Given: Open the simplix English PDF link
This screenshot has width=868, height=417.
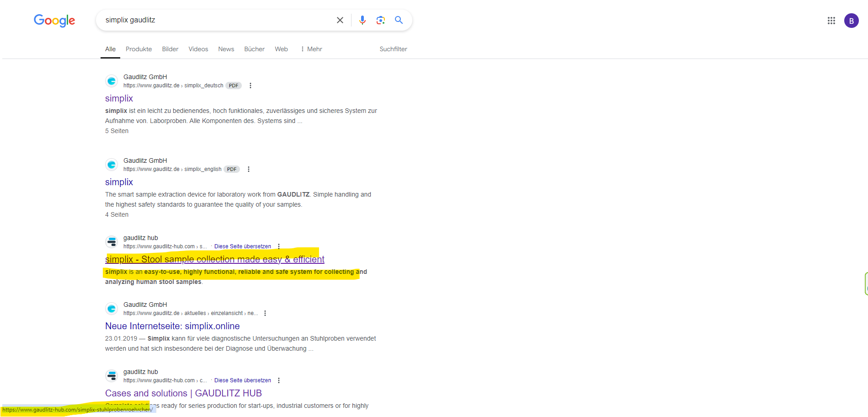Looking at the screenshot, I should (x=119, y=182).
